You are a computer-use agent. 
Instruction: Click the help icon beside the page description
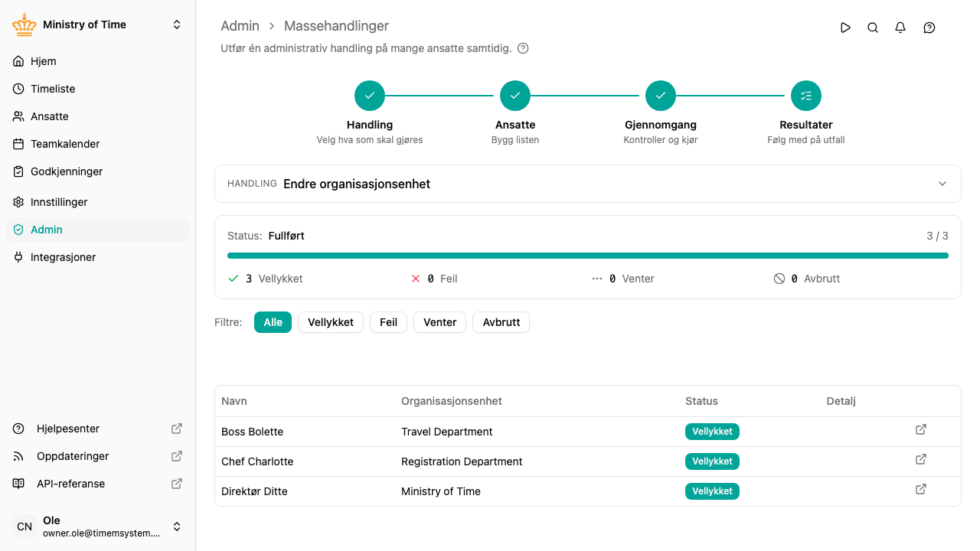[x=523, y=48]
